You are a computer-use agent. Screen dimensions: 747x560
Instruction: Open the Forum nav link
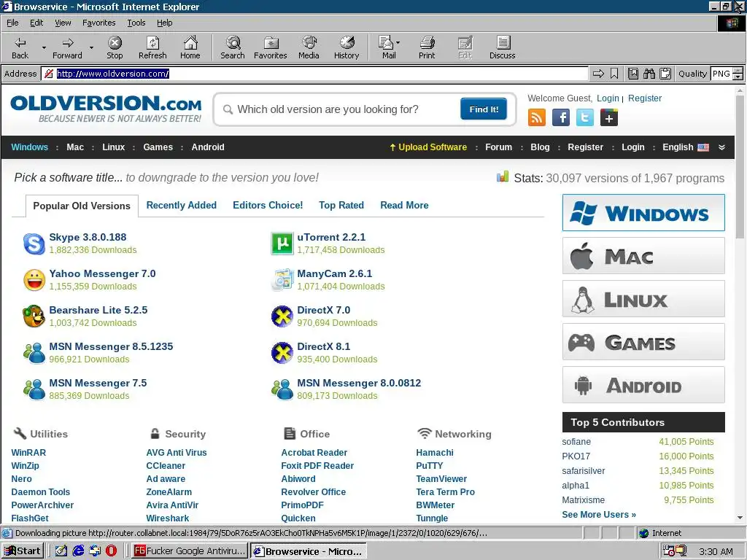tap(499, 147)
